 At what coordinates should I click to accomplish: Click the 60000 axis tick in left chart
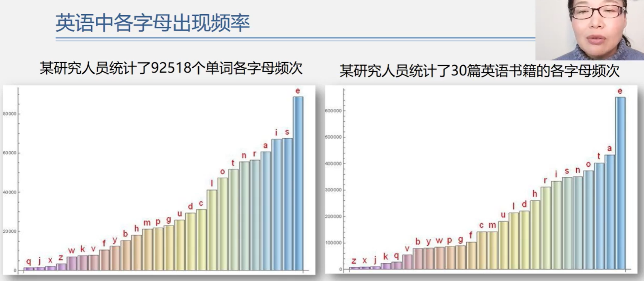[9, 153]
